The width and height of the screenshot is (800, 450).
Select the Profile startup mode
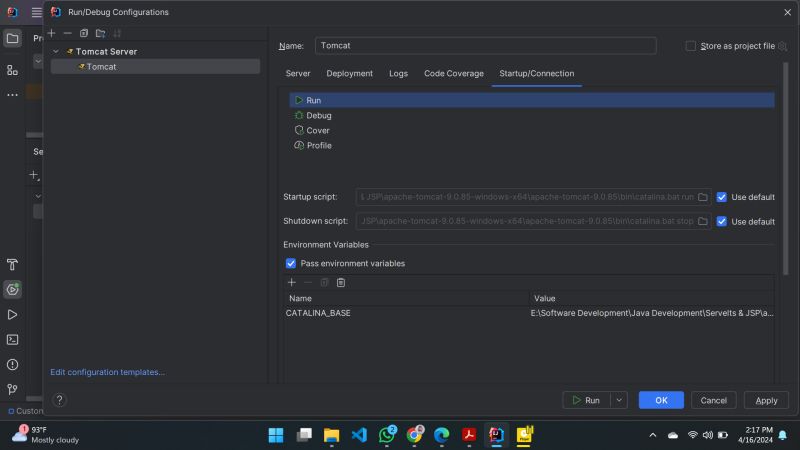[x=532, y=145]
